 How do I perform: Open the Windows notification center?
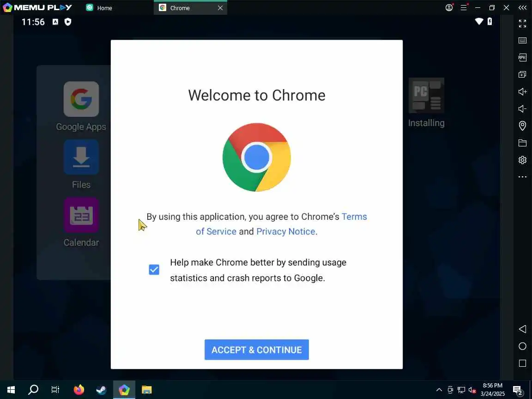coord(518,390)
